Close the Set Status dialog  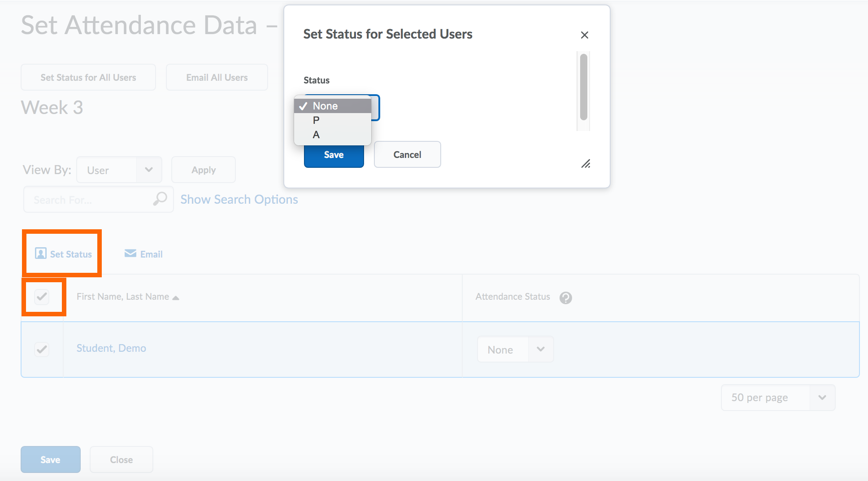tap(584, 35)
